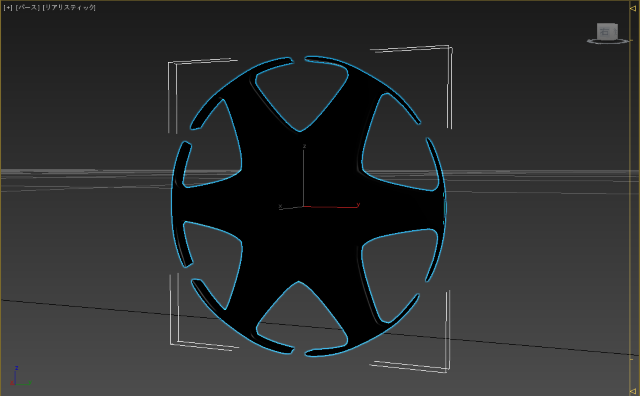Click the world axis tripod icon
Screen dimensions: 640x396
pyautogui.click(x=20, y=376)
